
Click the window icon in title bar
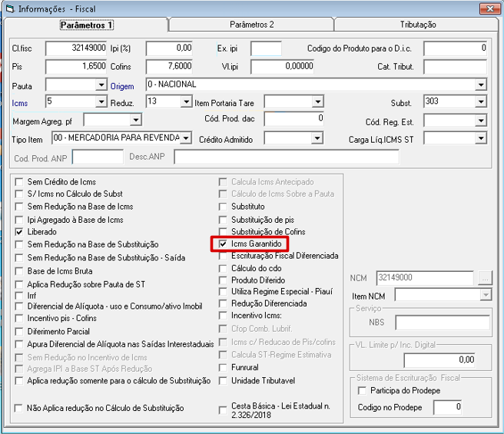click(11, 8)
